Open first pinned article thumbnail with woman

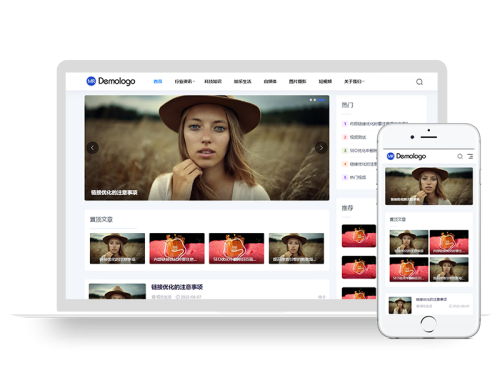117,248
